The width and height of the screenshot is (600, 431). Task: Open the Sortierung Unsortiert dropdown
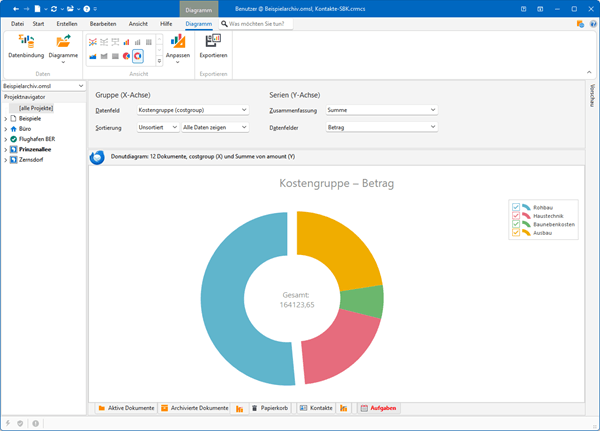158,127
